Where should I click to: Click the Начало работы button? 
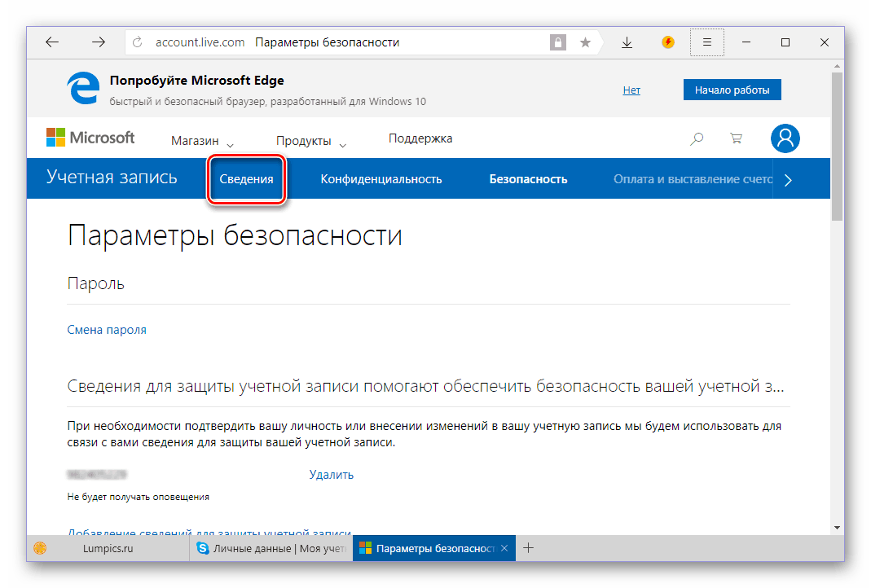point(732,90)
